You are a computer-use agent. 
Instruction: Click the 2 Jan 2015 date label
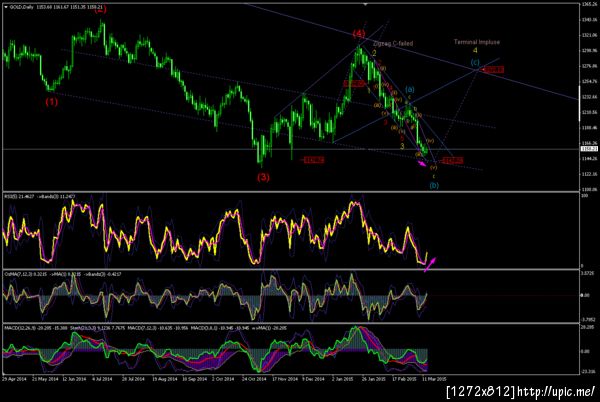(x=342, y=379)
